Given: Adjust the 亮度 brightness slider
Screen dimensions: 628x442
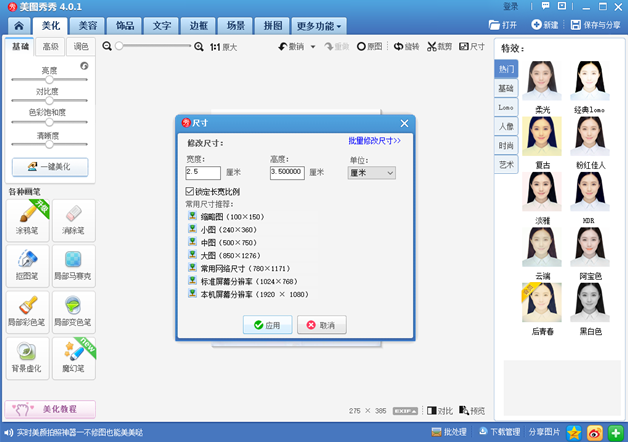Looking at the screenshot, I should (x=49, y=79).
